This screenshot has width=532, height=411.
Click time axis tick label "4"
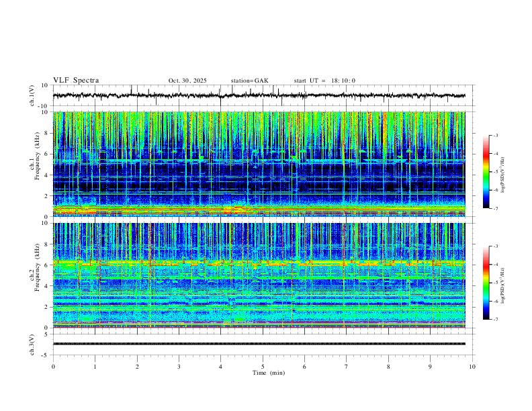(x=220, y=367)
